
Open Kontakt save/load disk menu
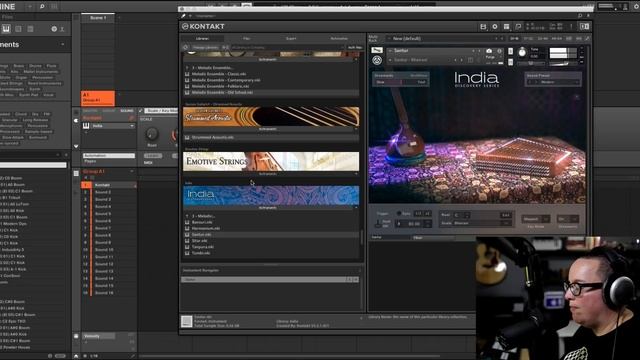[483, 27]
